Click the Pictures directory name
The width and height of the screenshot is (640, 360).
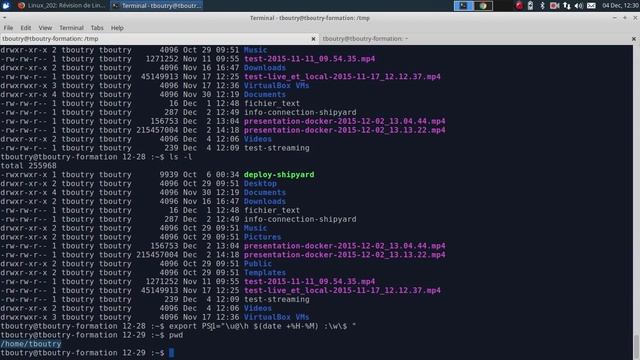[262, 237]
